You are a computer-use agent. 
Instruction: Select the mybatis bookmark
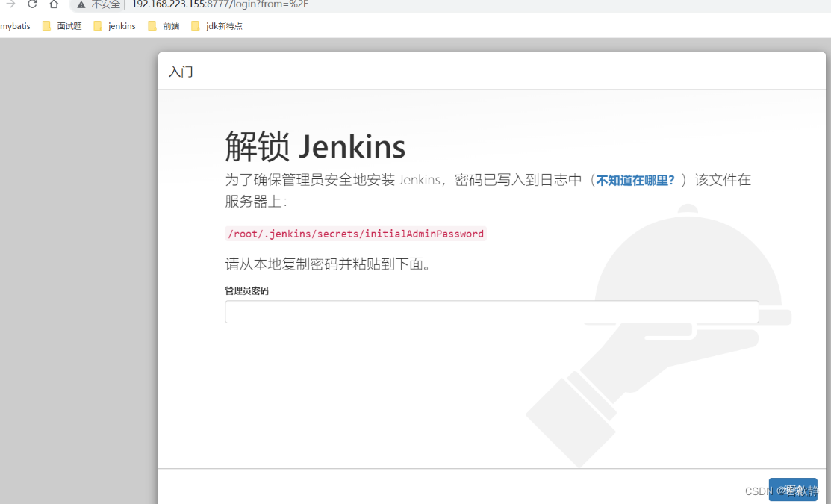coord(16,25)
